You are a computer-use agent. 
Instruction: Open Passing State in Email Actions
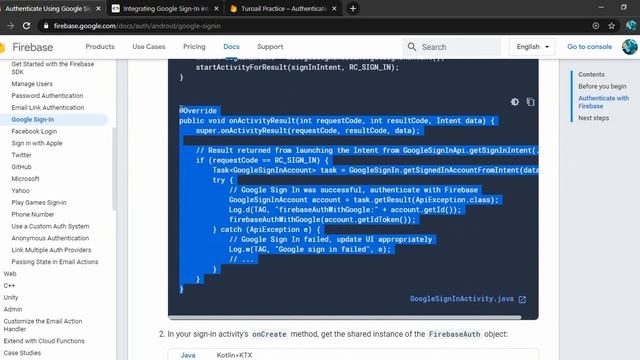(x=55, y=261)
